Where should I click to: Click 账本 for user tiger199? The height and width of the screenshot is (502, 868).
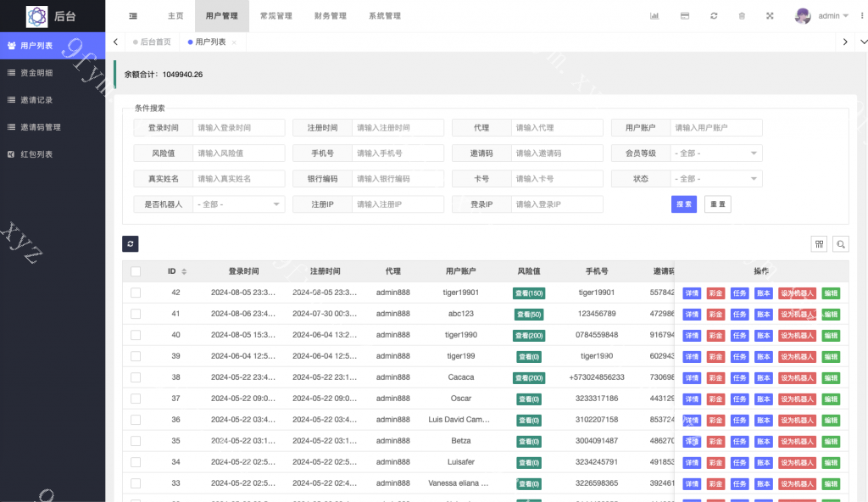coord(764,357)
